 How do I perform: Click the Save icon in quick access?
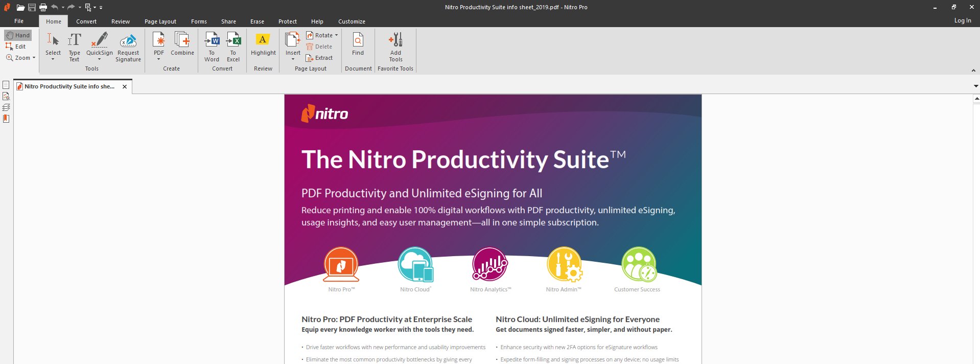coord(32,7)
